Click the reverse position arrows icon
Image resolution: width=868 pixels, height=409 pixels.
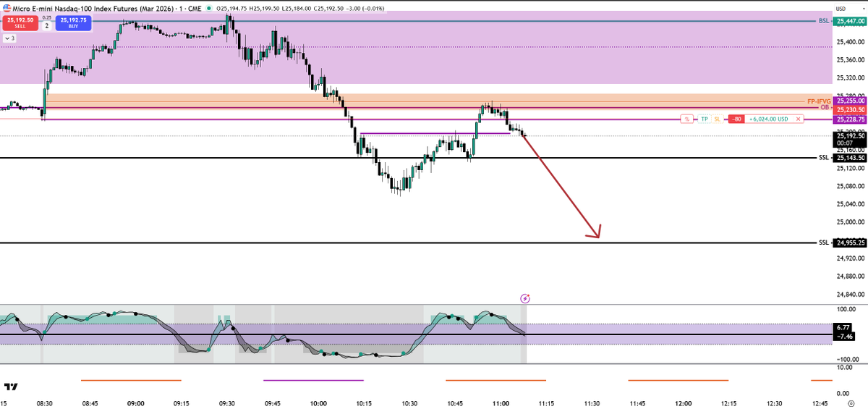pos(686,119)
